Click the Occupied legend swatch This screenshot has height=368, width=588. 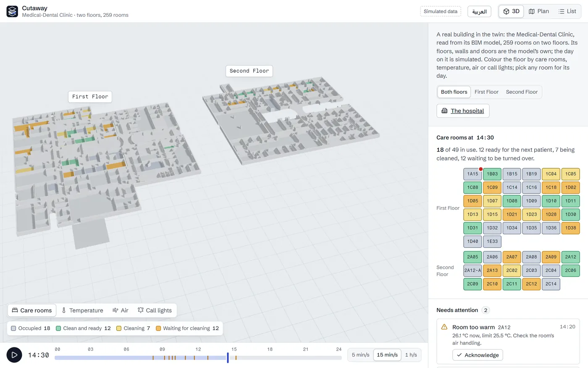tap(14, 328)
